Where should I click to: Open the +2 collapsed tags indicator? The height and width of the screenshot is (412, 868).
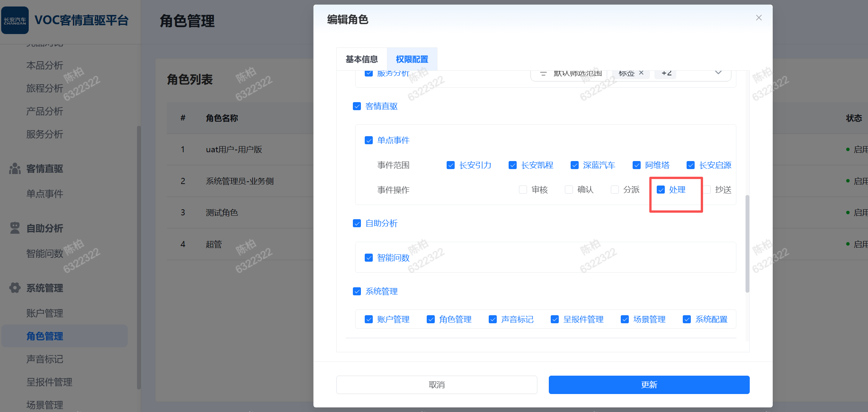[666, 73]
